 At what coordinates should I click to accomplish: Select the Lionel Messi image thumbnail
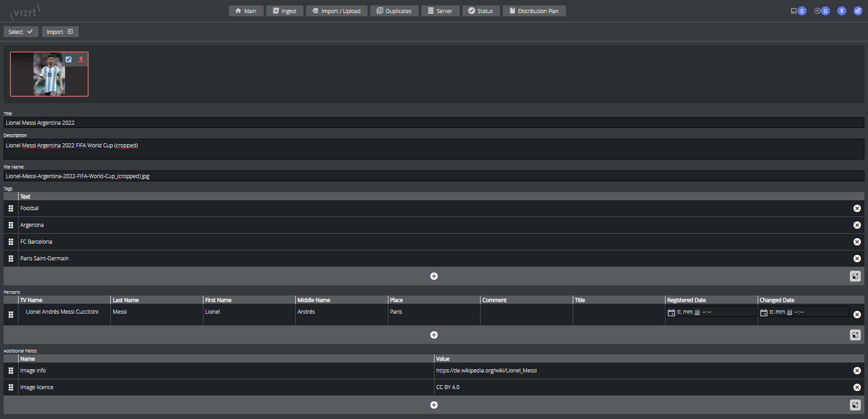[x=49, y=74]
